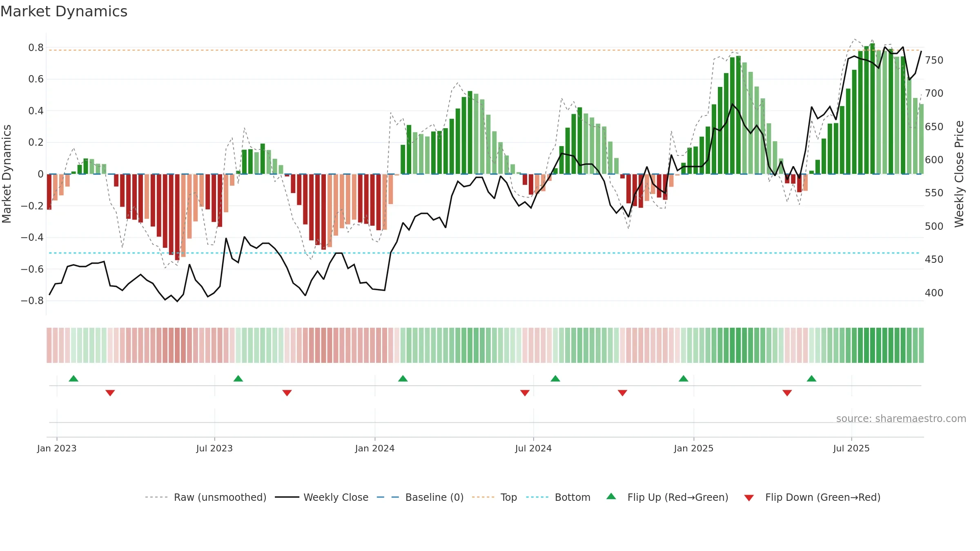Select the green flip-up marker before Jan 2025
This screenshot has height=551, width=980.
tap(684, 378)
